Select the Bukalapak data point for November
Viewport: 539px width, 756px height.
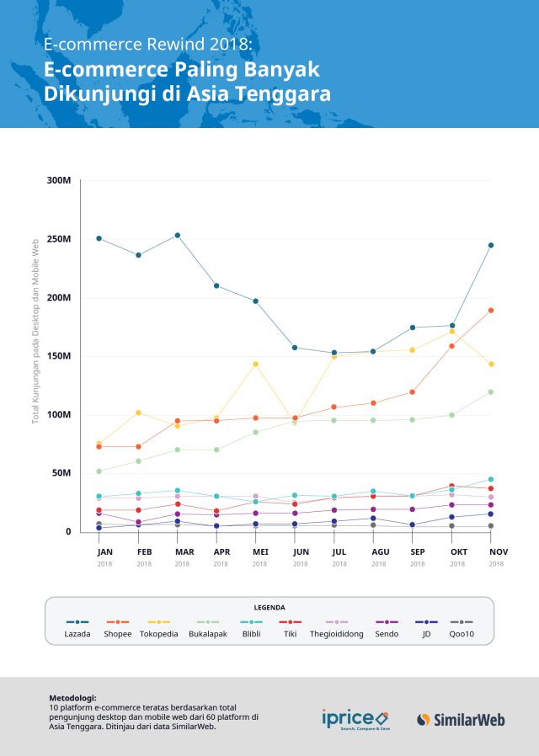(x=491, y=392)
